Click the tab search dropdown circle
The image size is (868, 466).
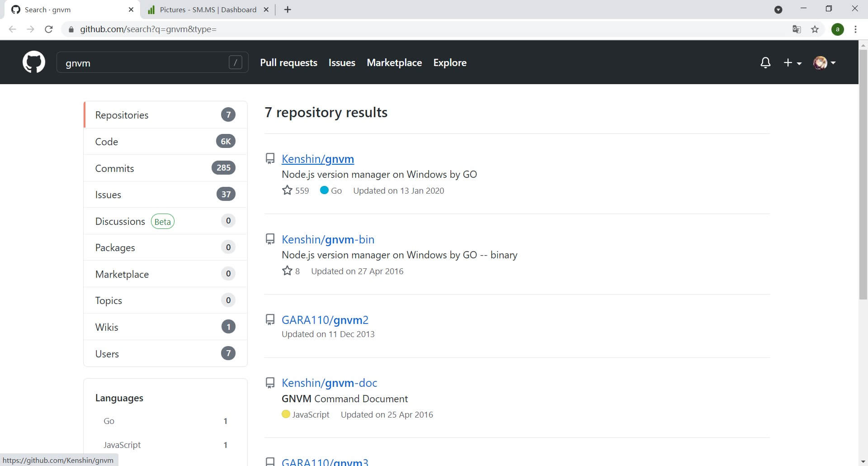point(778,10)
